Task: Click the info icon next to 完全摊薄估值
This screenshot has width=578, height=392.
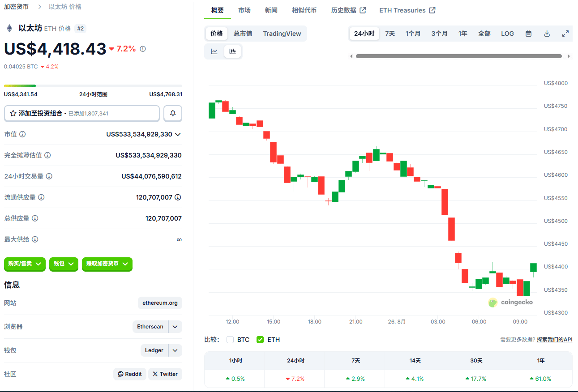Action: 47,155
